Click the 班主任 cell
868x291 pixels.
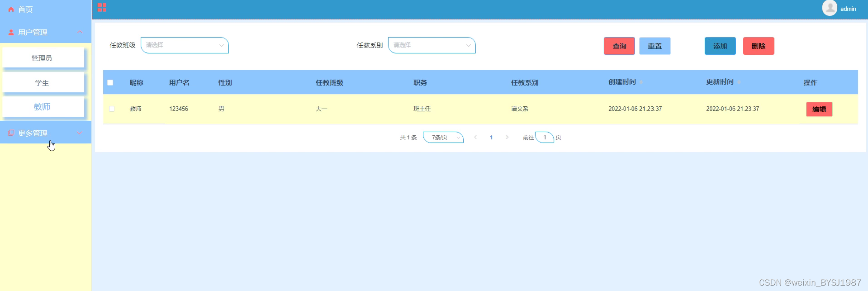coord(422,109)
